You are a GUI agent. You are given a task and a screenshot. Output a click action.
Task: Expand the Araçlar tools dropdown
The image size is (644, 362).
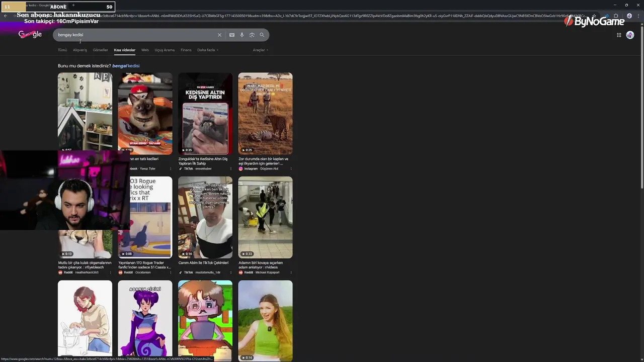point(260,50)
